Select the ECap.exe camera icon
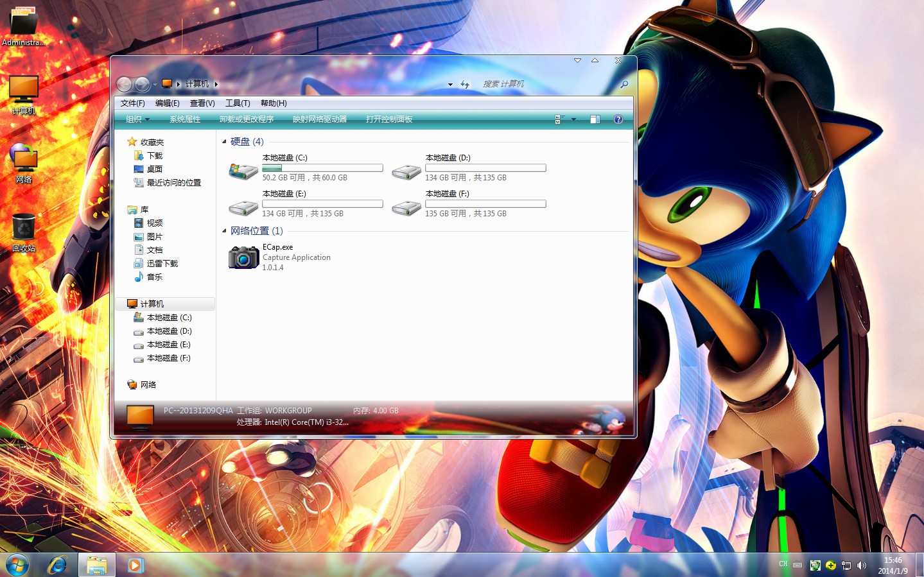The image size is (924, 577). click(243, 257)
